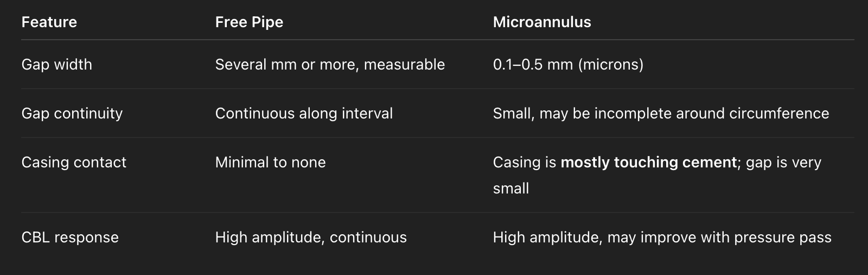Click the 'Minimal to none' cell

(x=270, y=162)
